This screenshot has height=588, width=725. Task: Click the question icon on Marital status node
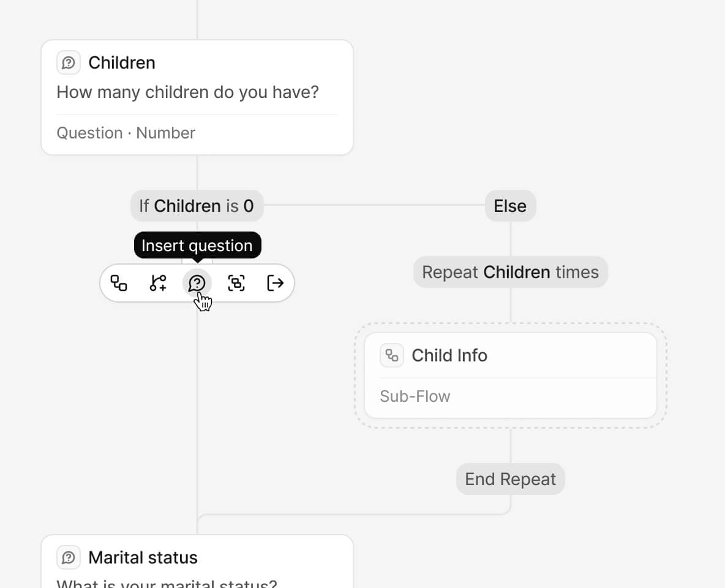point(69,557)
